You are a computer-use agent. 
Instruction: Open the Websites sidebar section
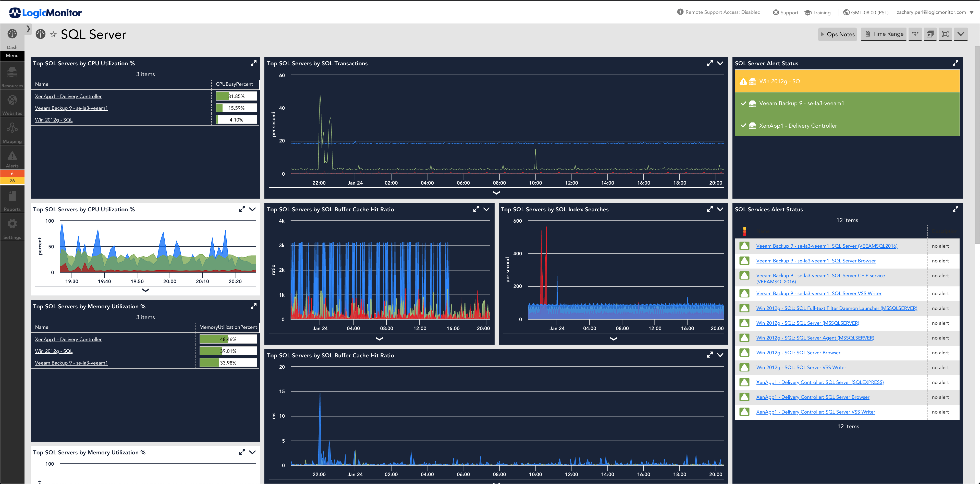tap(12, 105)
